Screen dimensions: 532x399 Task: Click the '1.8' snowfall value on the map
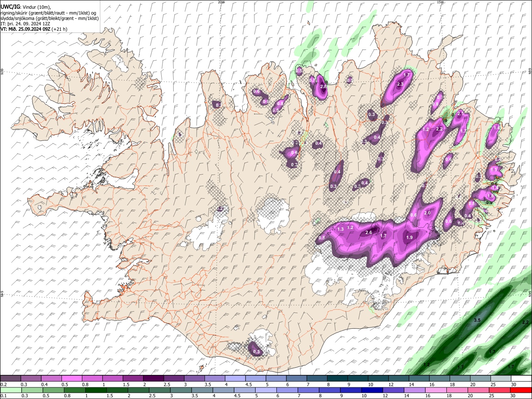[490, 196]
